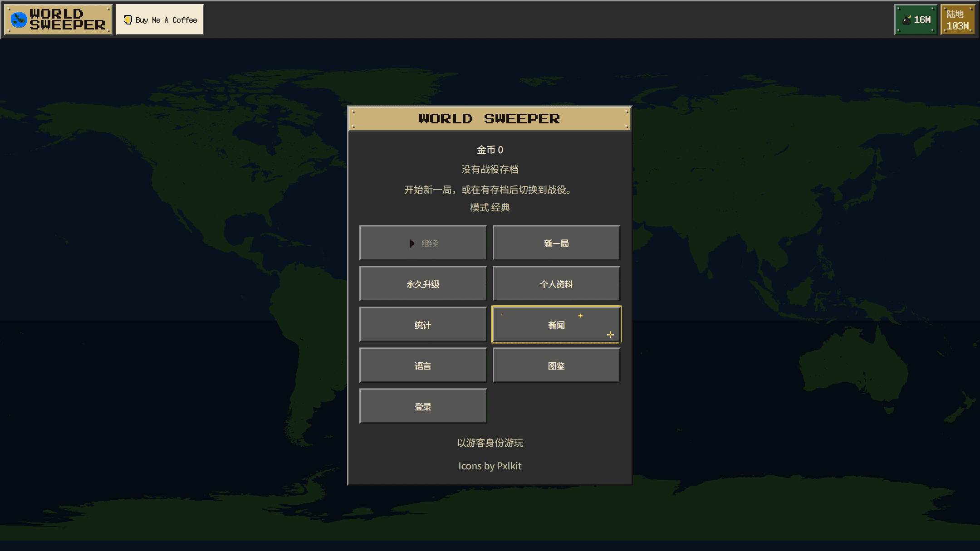Image resolution: width=980 pixels, height=551 pixels.
Task: Click the 以游客身份游玩 guest play text
Action: pos(490,443)
